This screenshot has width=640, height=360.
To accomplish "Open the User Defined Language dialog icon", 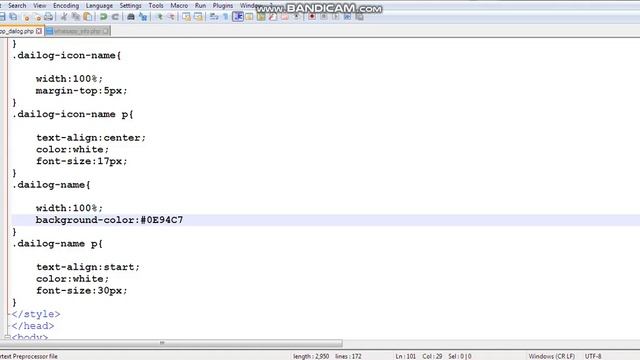I will 249,17.
